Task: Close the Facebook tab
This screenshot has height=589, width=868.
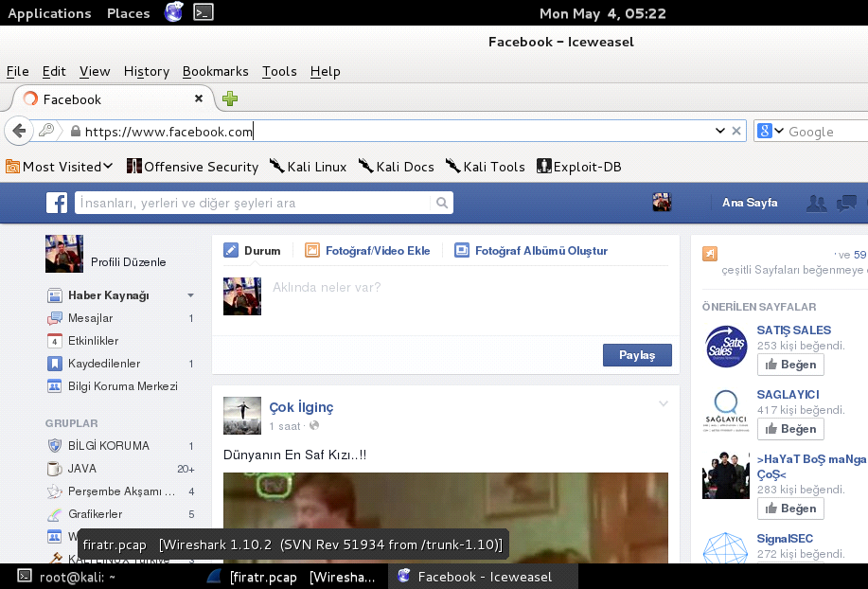Action: 199,98
